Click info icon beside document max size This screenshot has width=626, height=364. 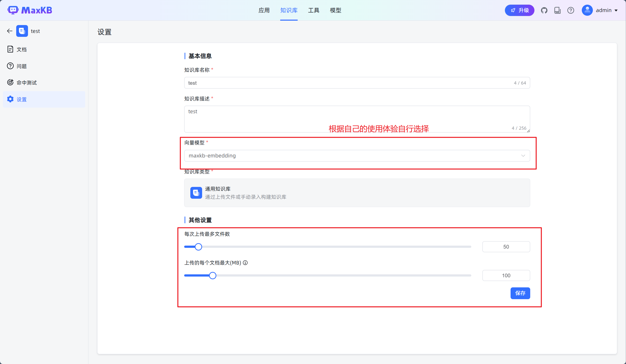pos(245,263)
